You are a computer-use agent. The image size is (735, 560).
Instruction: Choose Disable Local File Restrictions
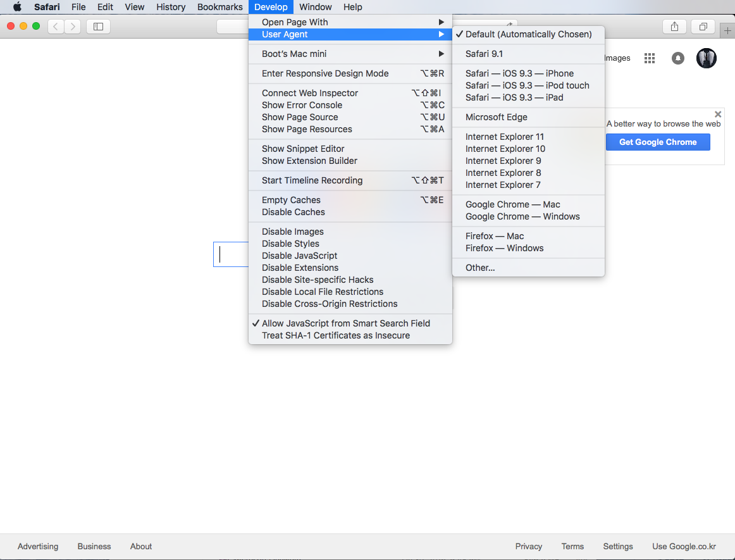(x=350, y=292)
